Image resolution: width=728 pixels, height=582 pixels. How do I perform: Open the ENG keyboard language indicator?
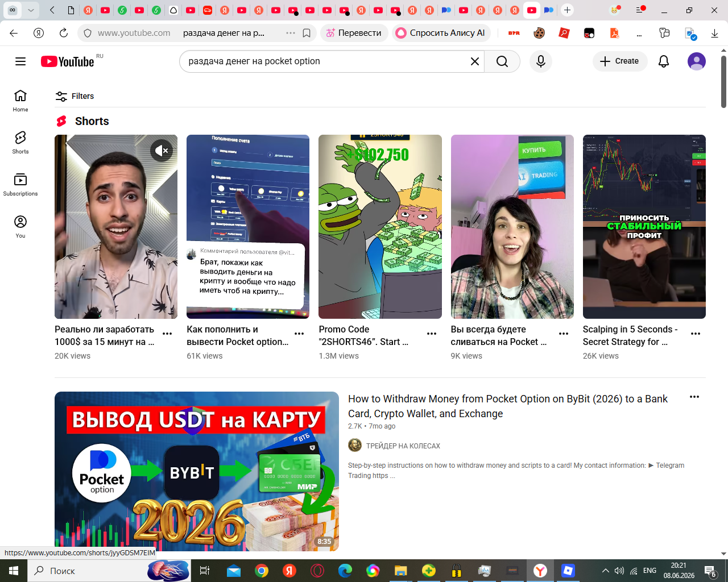(650, 571)
